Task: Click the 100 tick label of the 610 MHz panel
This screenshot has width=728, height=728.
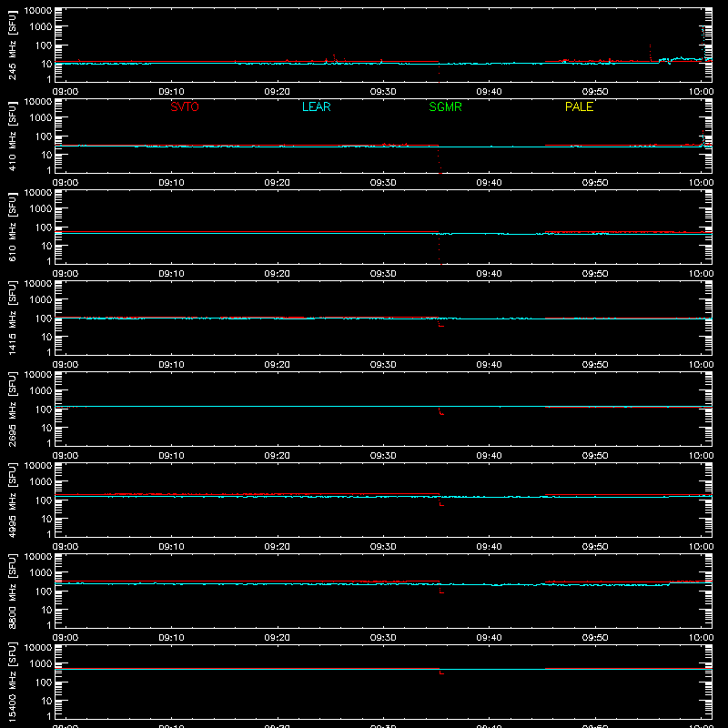Action: (x=44, y=227)
